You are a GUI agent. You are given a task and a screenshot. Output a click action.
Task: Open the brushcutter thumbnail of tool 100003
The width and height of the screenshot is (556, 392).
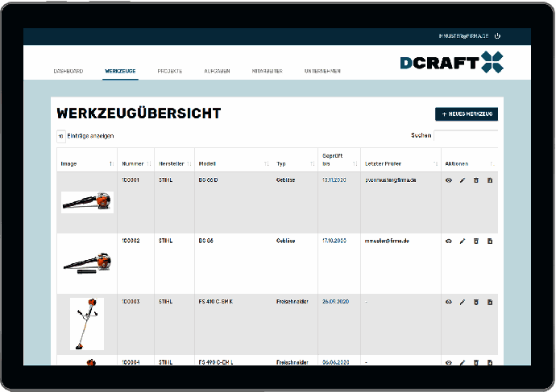click(87, 324)
